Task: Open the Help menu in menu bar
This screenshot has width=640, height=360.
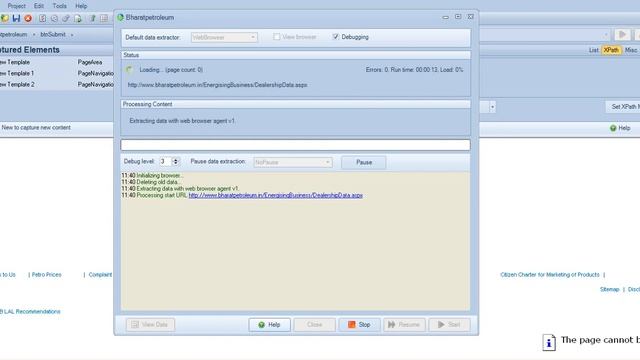Action: 81,6
